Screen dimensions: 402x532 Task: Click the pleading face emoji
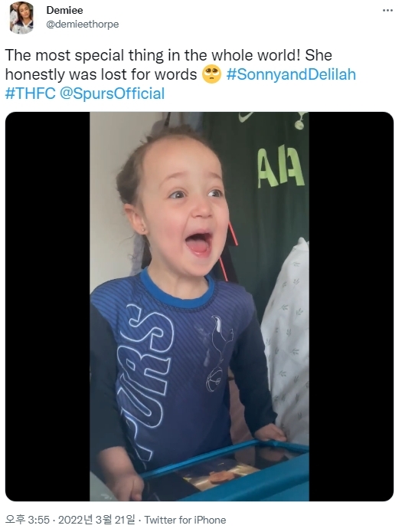[x=211, y=74]
